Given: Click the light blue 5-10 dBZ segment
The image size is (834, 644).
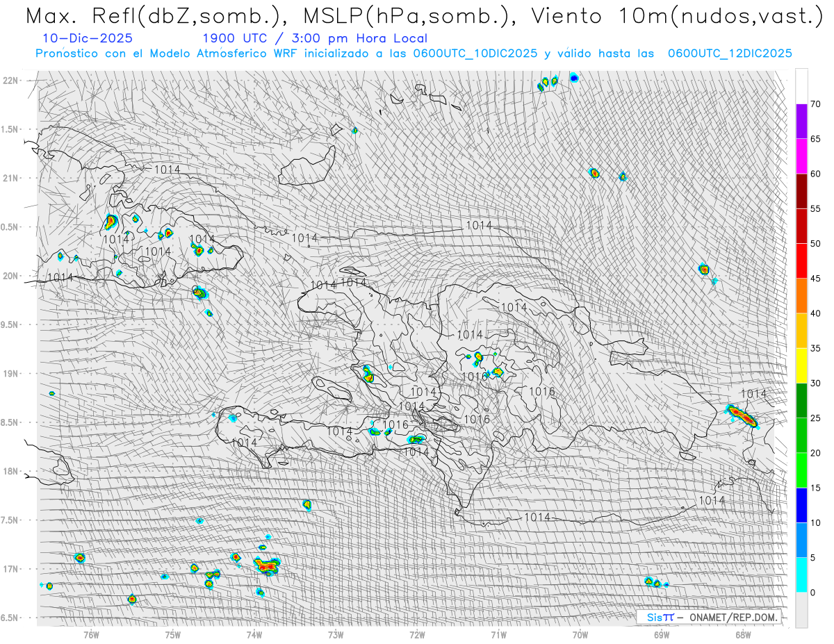Looking at the screenshot, I should [801, 540].
